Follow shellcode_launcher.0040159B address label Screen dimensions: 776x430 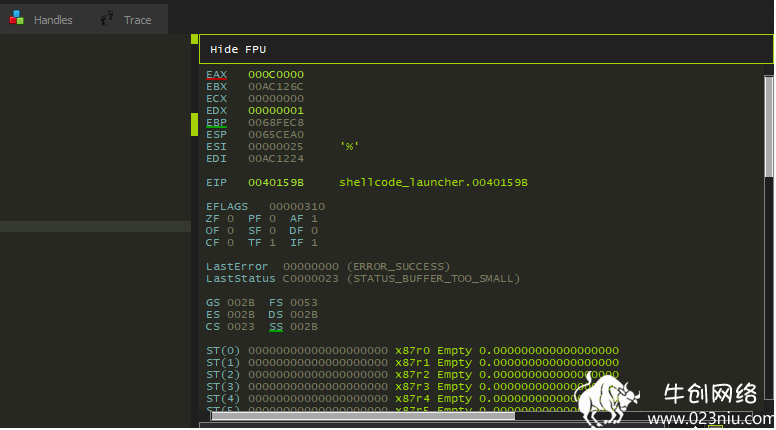click(433, 183)
